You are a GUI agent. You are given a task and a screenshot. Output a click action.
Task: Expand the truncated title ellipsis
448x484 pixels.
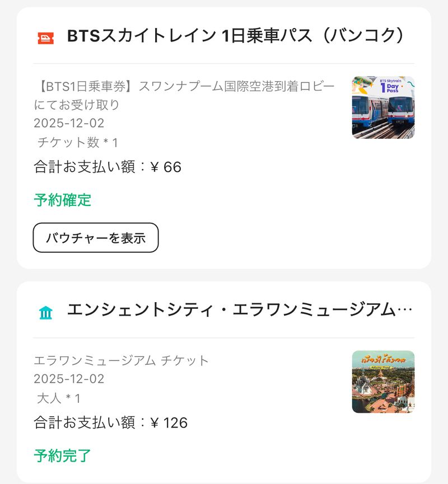tap(408, 310)
